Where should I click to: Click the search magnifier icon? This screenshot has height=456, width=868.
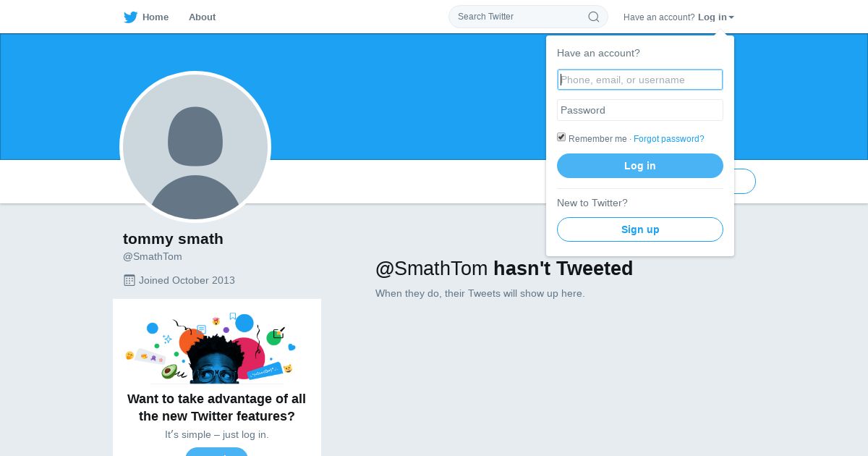click(x=593, y=17)
